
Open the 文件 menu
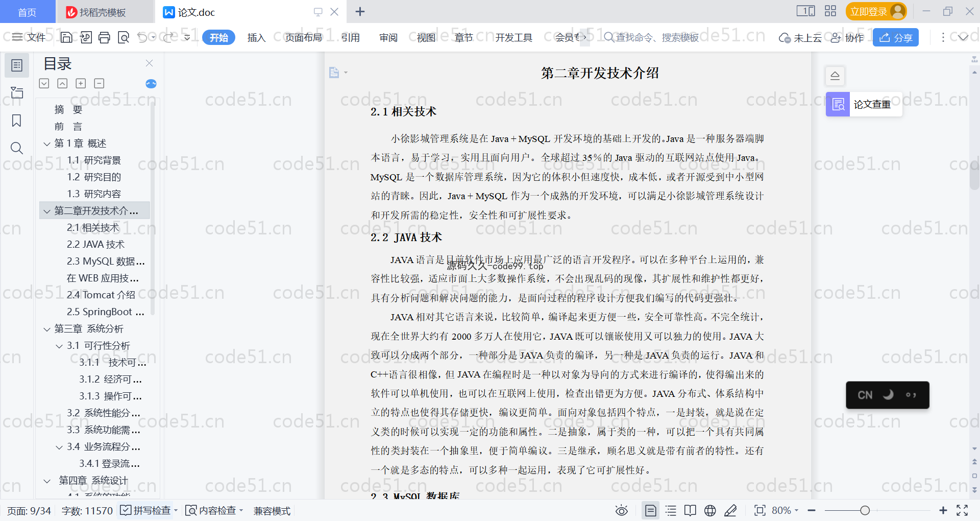[x=29, y=37]
